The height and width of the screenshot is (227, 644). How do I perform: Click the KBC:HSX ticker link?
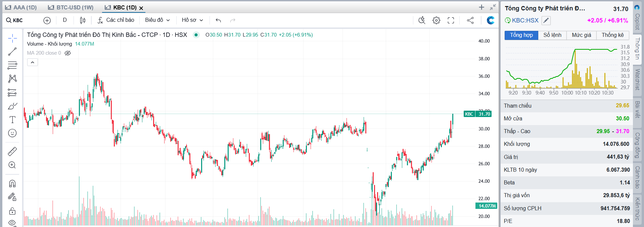525,20
